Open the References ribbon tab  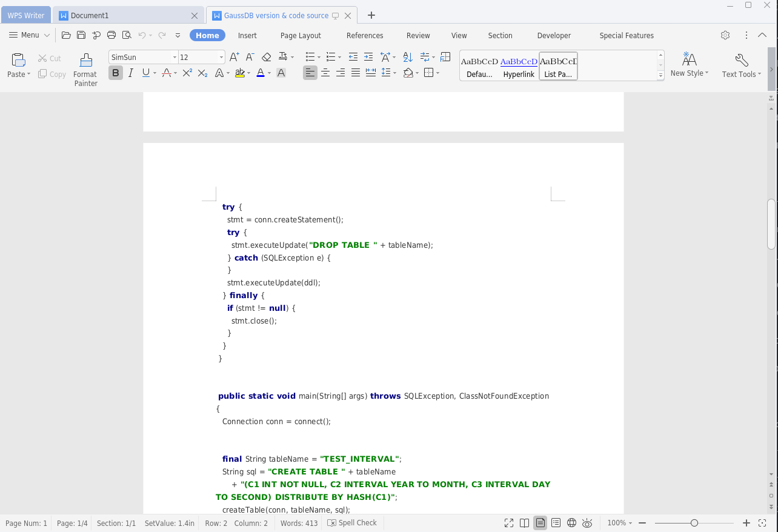click(x=365, y=35)
